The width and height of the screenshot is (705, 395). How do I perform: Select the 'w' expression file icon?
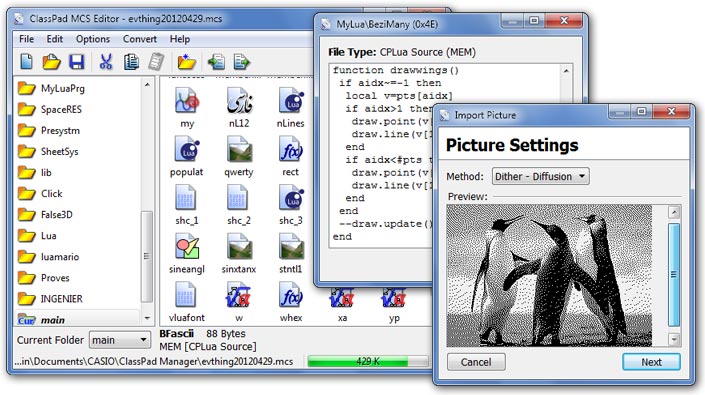click(239, 295)
